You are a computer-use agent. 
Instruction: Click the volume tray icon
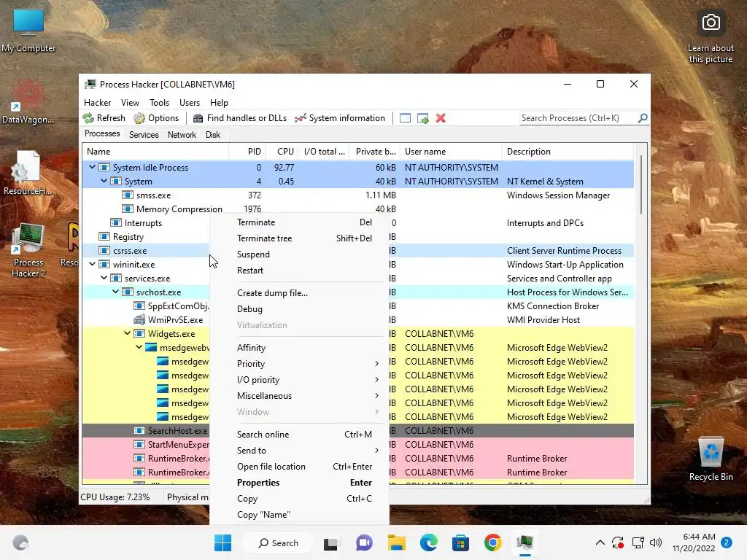coord(656,542)
